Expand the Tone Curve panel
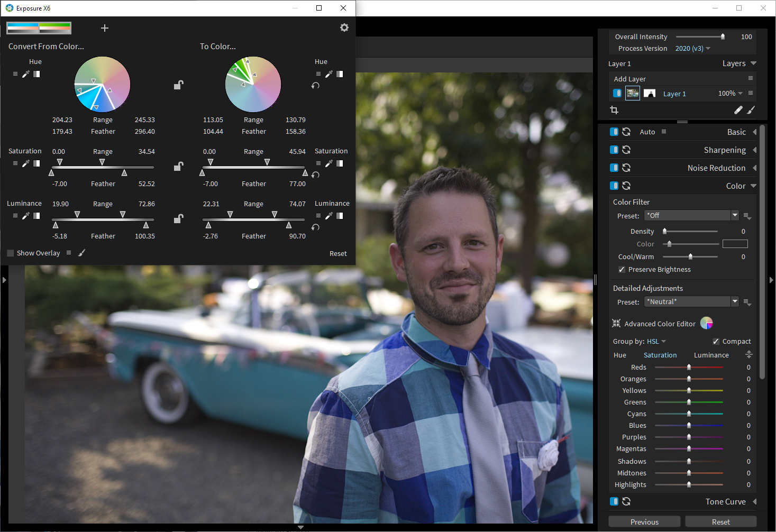776x532 pixels. point(754,502)
